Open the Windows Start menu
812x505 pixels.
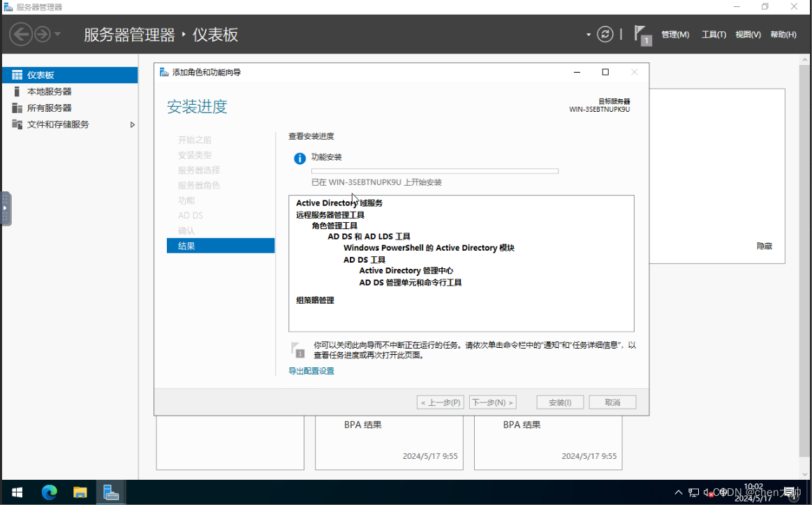(17, 492)
